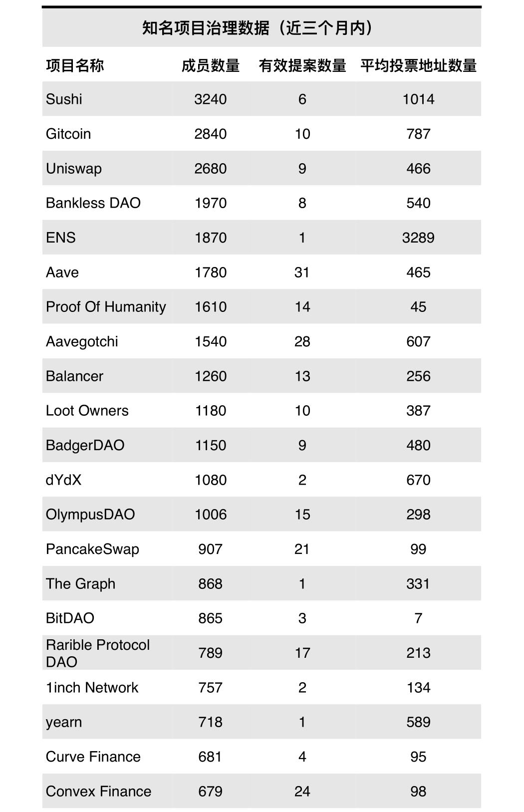524x812 pixels.
Task: Click Uniswap's member count 2680
Action: [x=210, y=168]
